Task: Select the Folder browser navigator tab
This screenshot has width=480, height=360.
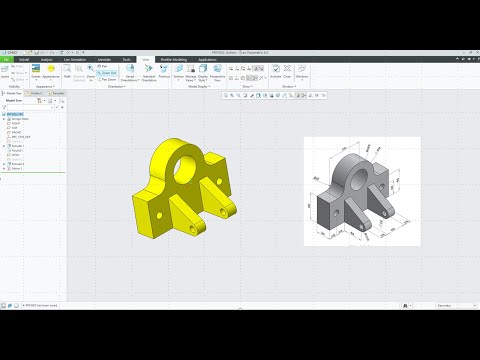Action: tap(35, 93)
